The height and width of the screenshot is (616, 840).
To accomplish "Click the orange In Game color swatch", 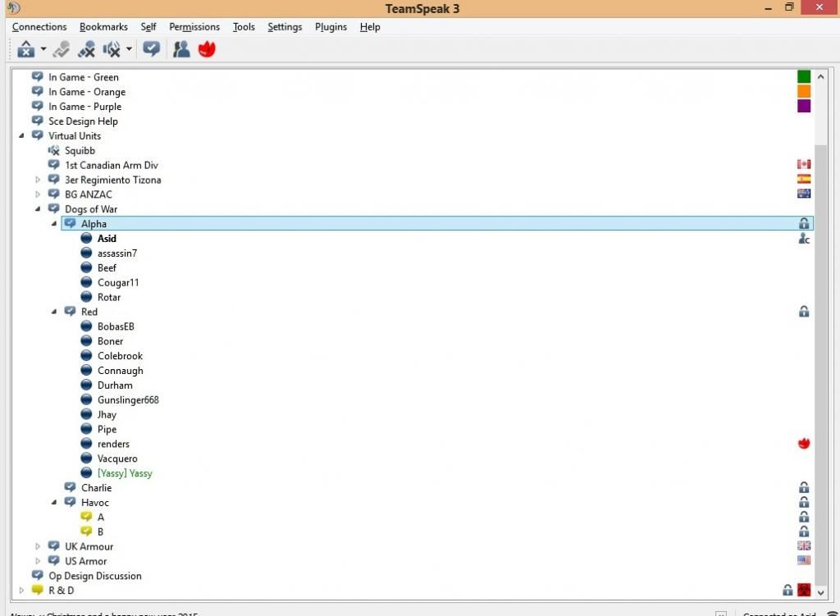I will coord(804,92).
